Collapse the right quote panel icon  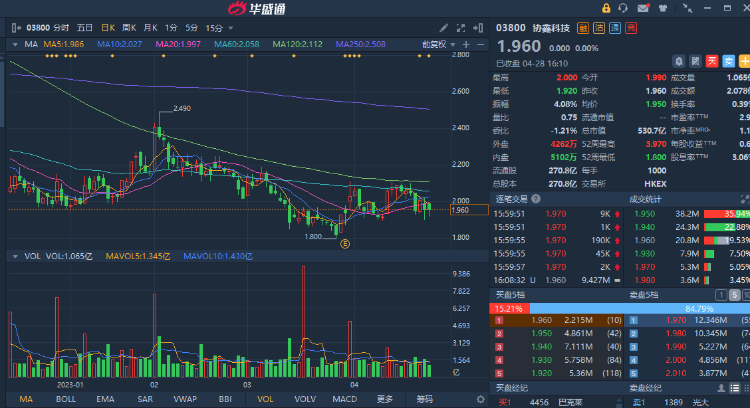(x=478, y=28)
